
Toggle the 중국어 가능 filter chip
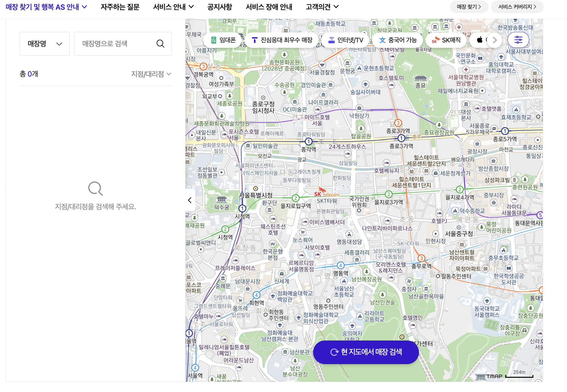(398, 40)
